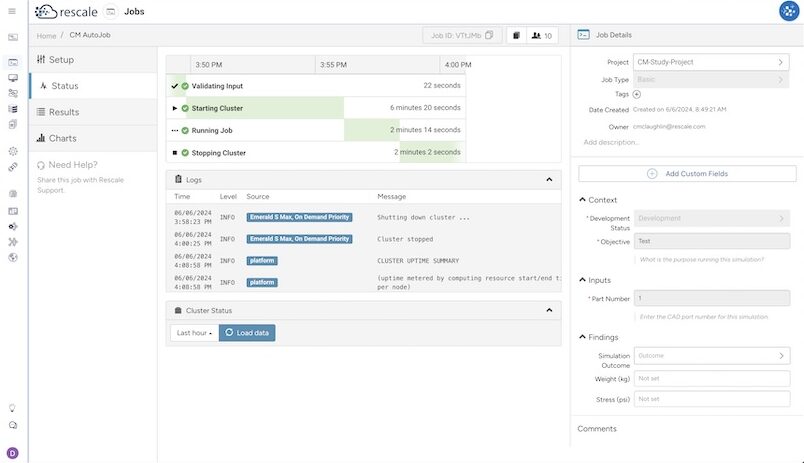This screenshot has width=804, height=463.
Task: Click the Job ID VTtJMb button
Action: click(462, 35)
